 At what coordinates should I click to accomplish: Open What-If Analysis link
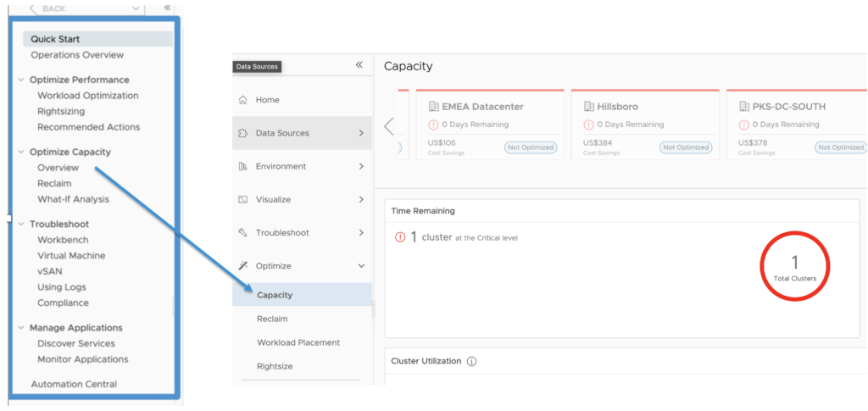[73, 199]
